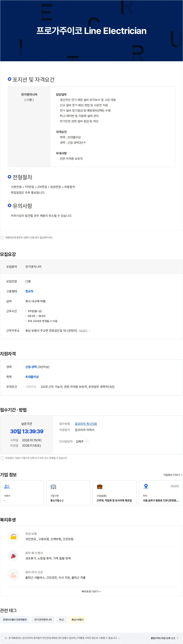The width and height of the screenshot is (183, 644).
Task: Click the 휴무·휴가·행사 party icon
Action: coord(14,556)
